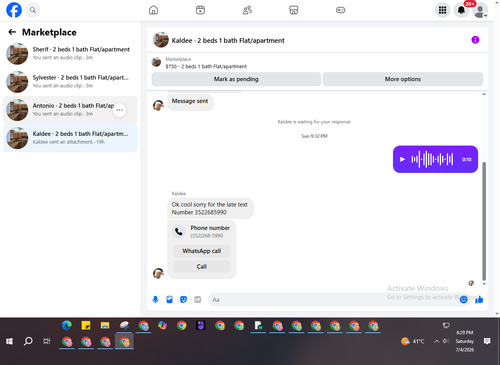Open Antonio conversation in the list

coord(70,110)
